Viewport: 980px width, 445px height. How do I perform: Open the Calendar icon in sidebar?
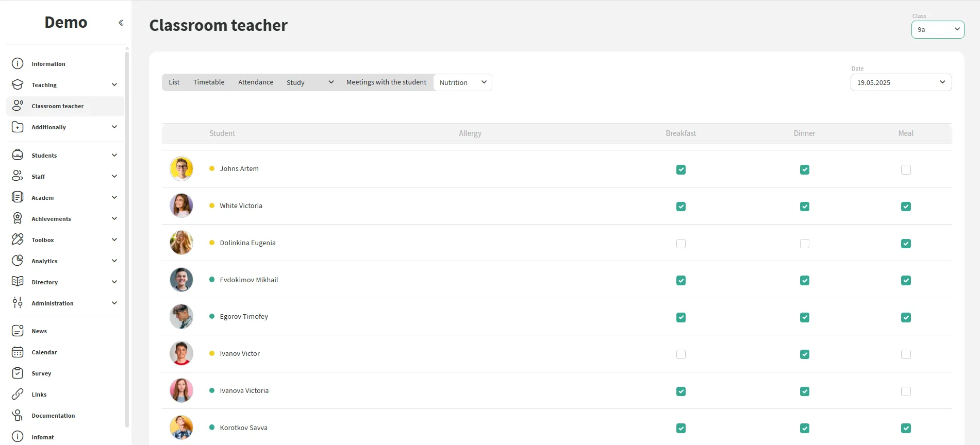pyautogui.click(x=18, y=352)
